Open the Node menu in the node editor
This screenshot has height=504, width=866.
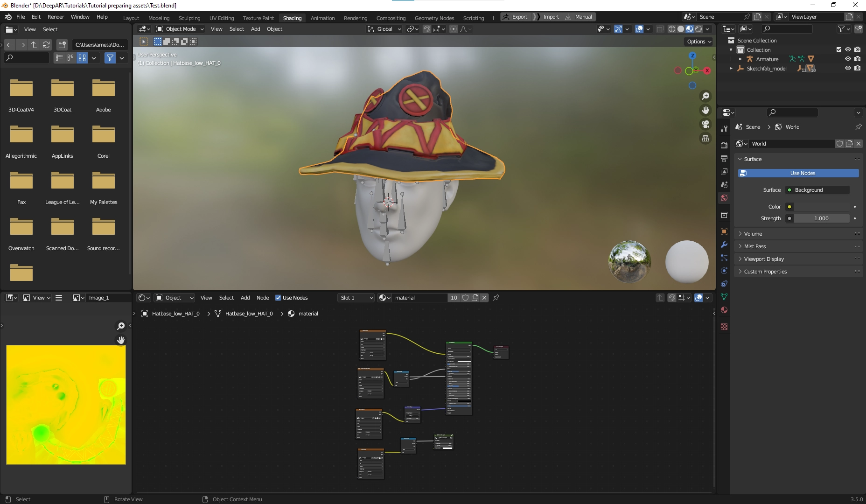coord(263,298)
